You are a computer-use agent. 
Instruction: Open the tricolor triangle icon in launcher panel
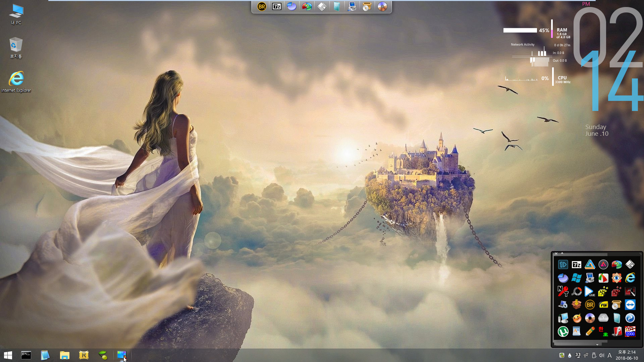(590, 265)
